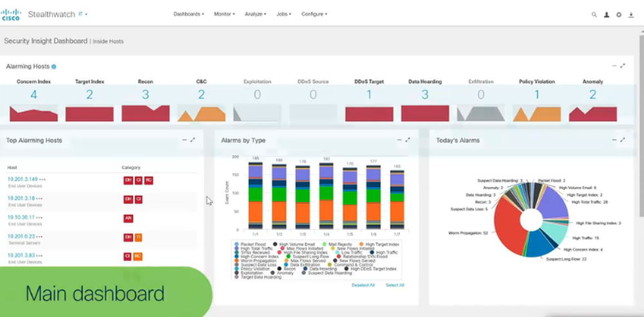Open host 10.201.3.149 details

[x=22, y=179]
